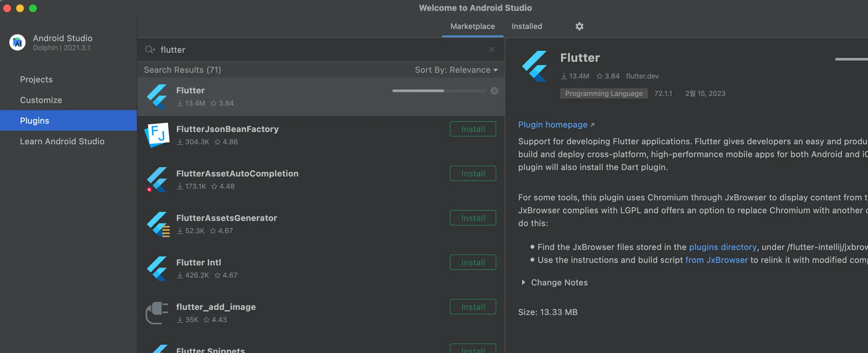868x353 pixels.
Task: Click the FlutterAssetAutoCompletion plugin icon
Action: point(157,179)
